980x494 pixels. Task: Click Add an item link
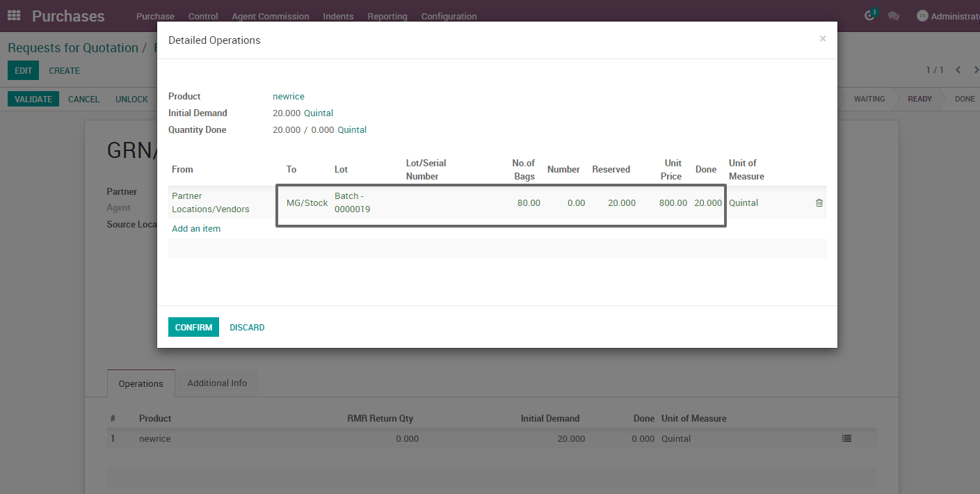pos(196,228)
